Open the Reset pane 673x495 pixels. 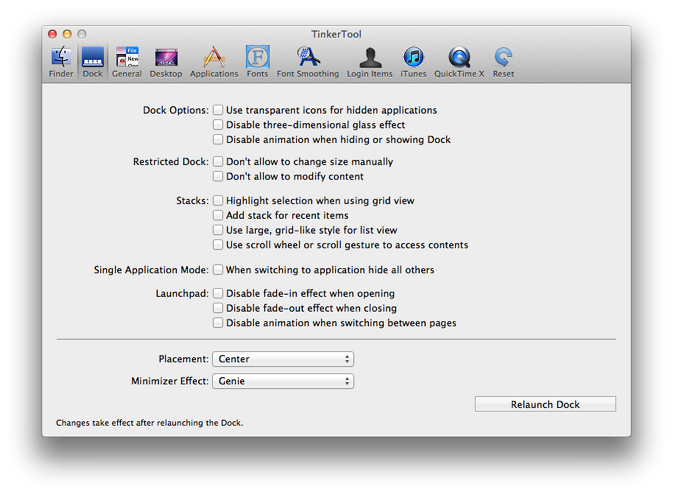(x=503, y=62)
